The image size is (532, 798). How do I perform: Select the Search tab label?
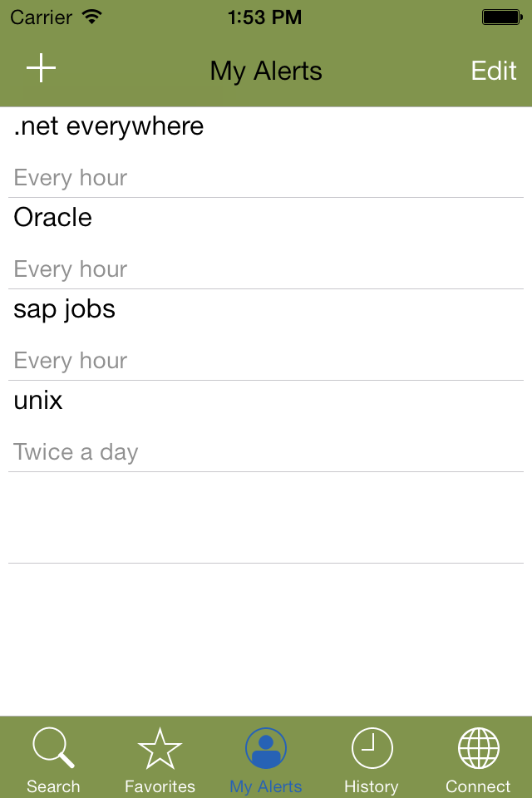[x=53, y=786]
